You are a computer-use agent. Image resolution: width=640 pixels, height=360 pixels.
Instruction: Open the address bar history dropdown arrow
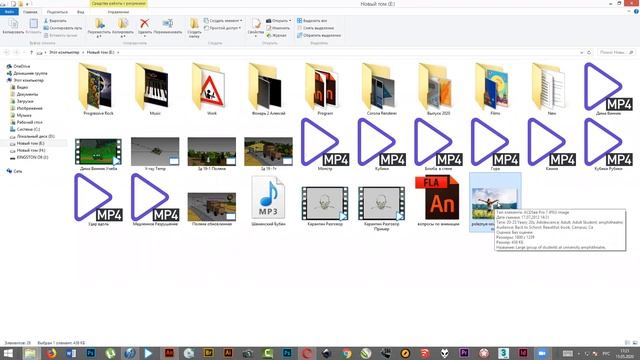point(581,52)
